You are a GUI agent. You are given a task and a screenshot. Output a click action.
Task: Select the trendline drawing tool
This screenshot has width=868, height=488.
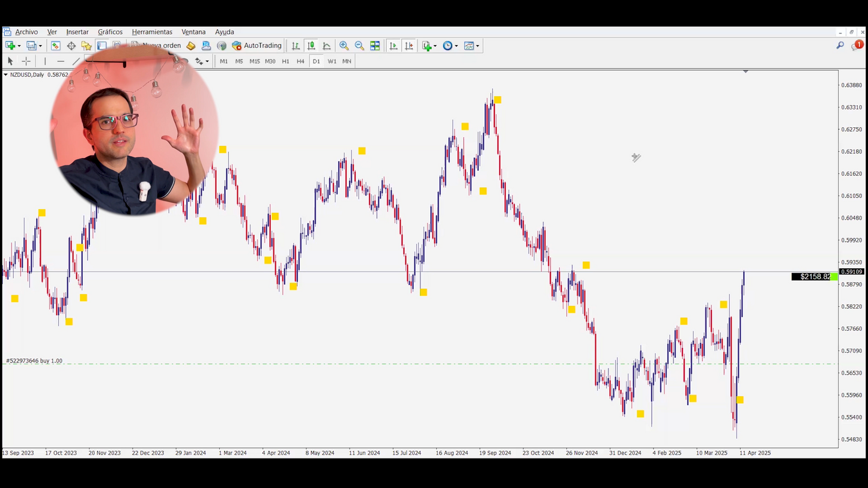[76, 61]
